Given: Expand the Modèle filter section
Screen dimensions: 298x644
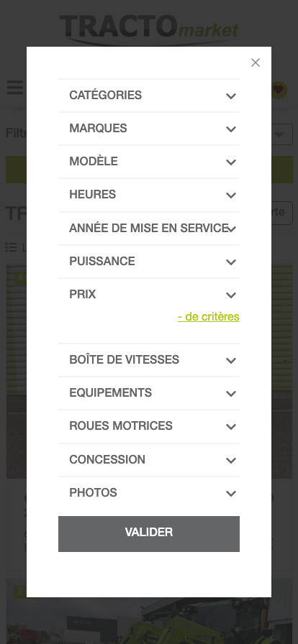Looking at the screenshot, I should 148,162.
